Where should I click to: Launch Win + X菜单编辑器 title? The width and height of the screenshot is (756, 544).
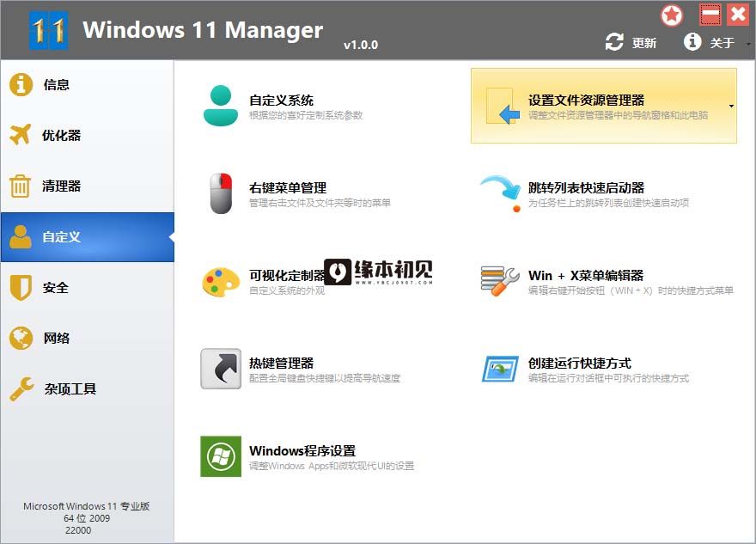point(586,275)
